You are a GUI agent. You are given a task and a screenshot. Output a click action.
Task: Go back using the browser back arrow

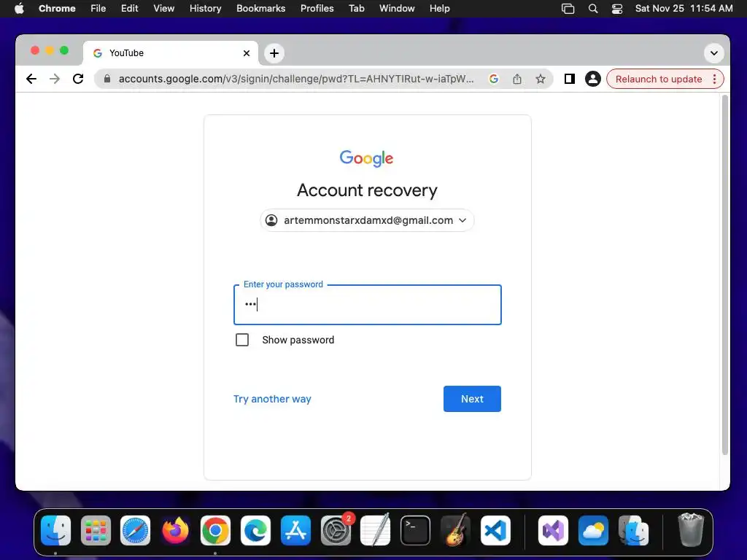[31, 79]
